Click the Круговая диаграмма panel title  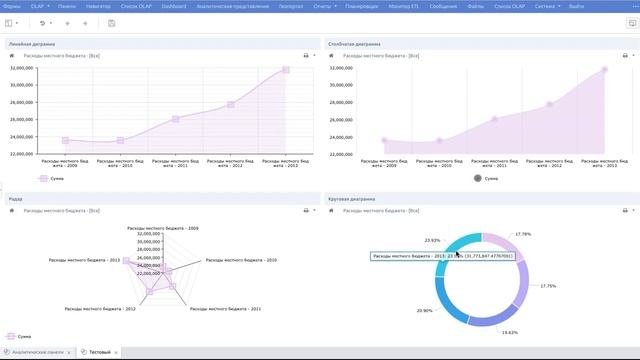coord(351,199)
